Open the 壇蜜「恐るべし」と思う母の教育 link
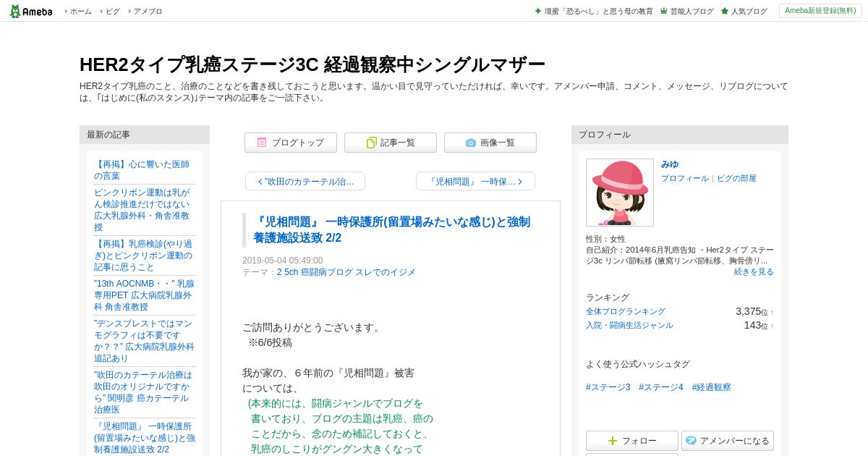This screenshot has height=456, width=868. click(598, 12)
